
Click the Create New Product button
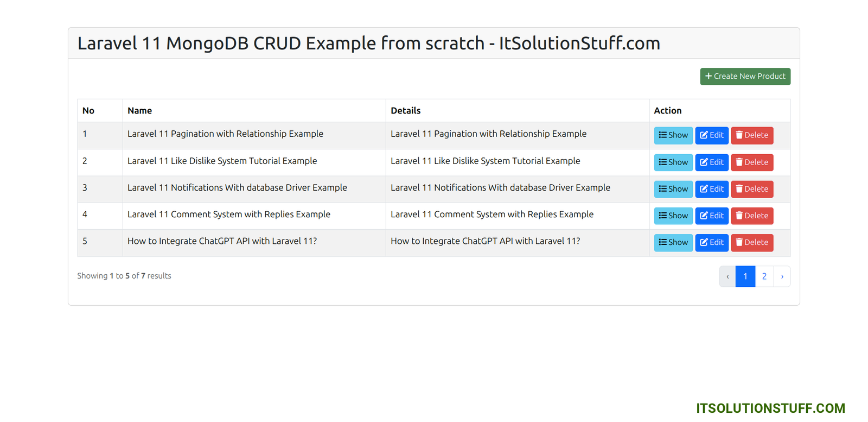pos(745,77)
